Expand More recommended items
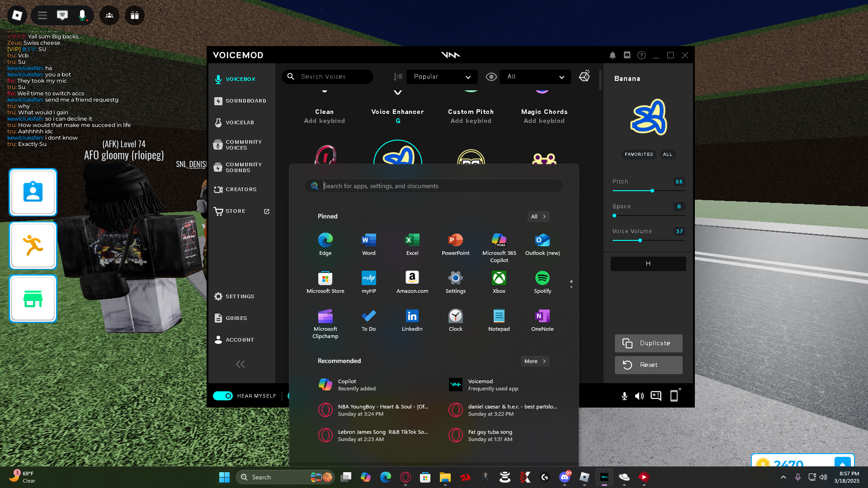868x488 pixels. coord(535,361)
